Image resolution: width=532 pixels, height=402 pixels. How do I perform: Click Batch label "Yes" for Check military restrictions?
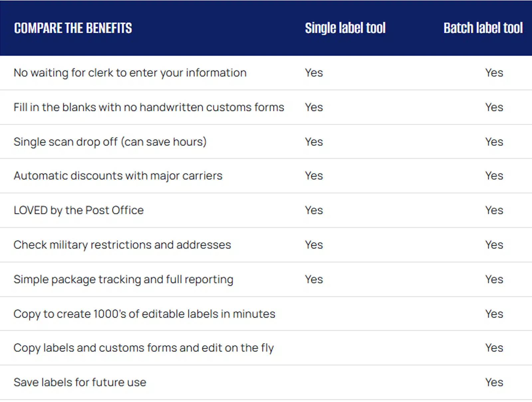(x=494, y=245)
